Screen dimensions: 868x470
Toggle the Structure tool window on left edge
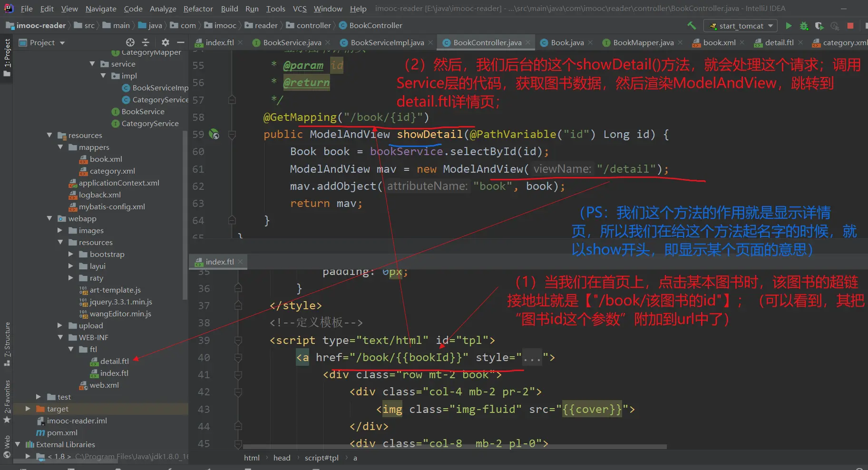pos(7,343)
